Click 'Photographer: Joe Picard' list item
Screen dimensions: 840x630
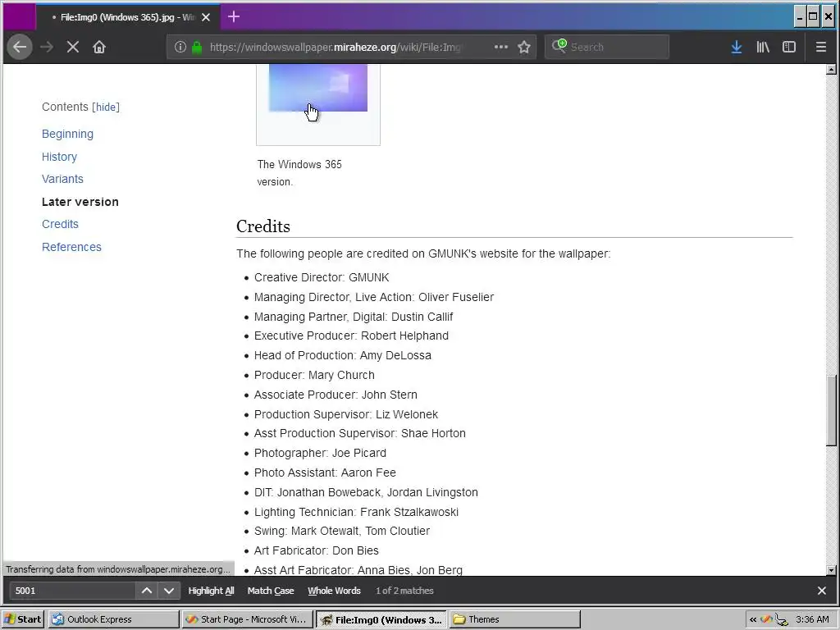coord(320,453)
